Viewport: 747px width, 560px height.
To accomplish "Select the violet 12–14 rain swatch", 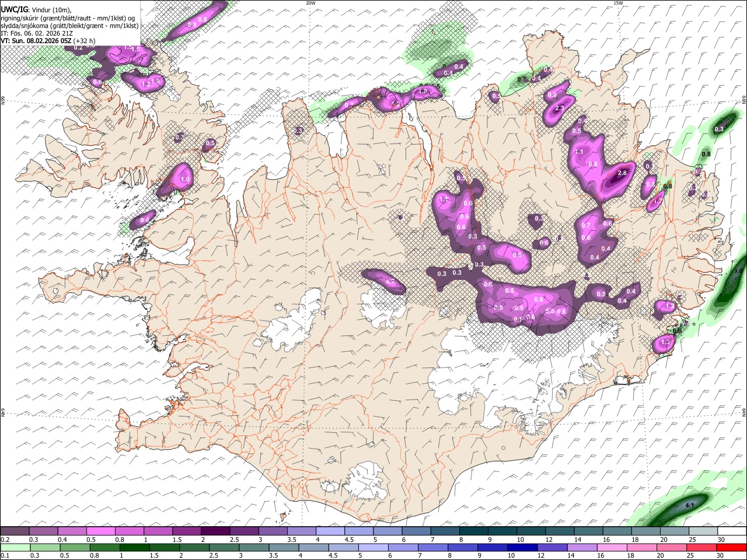I will [x=551, y=547].
